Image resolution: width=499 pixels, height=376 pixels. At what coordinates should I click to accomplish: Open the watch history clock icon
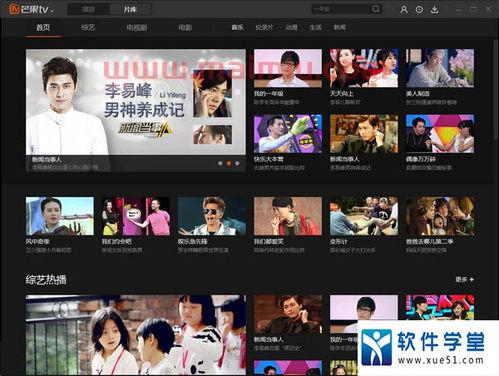(419, 9)
